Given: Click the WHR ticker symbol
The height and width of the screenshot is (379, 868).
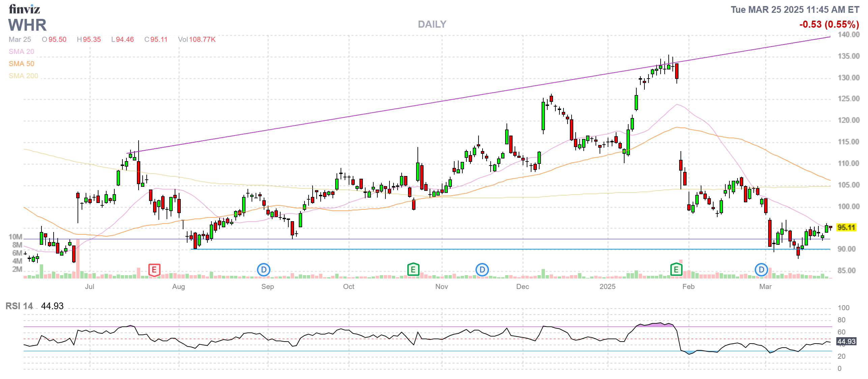Looking at the screenshot, I should pos(27,25).
